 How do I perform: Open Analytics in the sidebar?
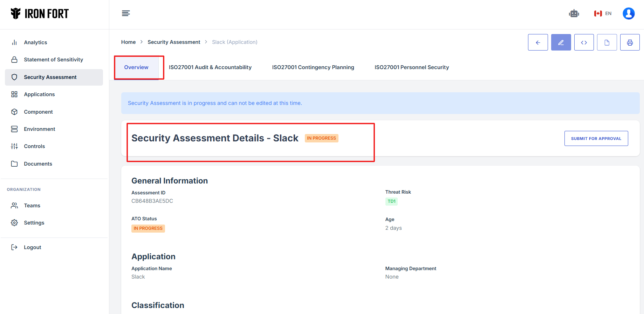point(35,42)
